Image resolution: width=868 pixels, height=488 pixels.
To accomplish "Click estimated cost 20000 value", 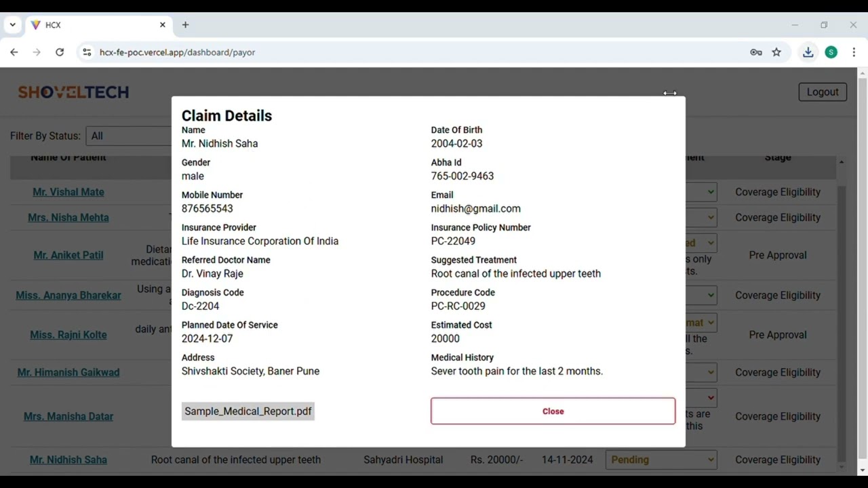I will (446, 339).
